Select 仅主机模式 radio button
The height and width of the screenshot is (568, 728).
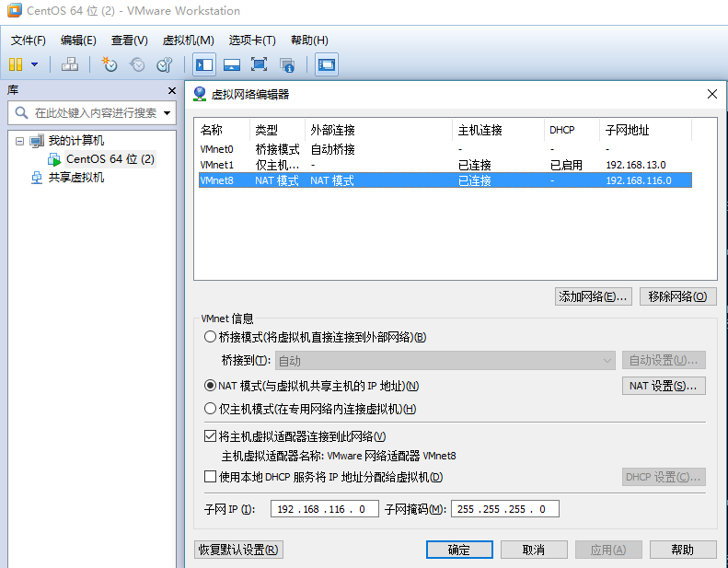click(x=211, y=408)
